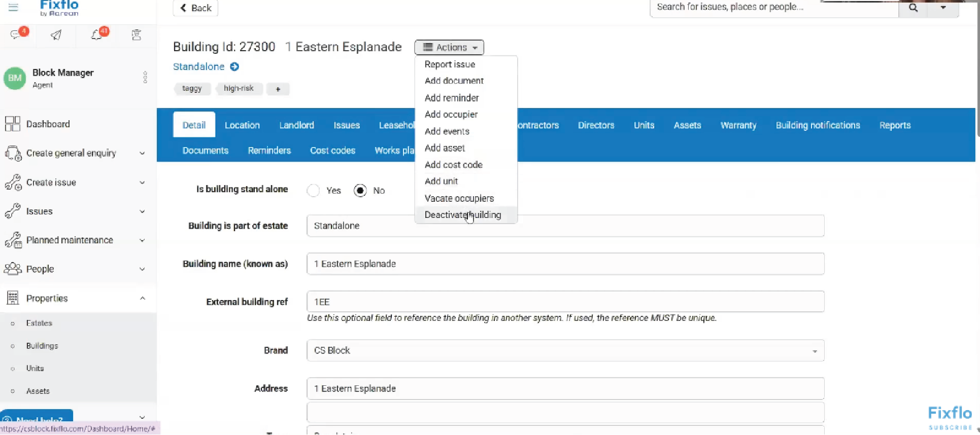Viewport: 980px width, 435px height.
Task: Select No for building stand alone
Action: coord(360,191)
